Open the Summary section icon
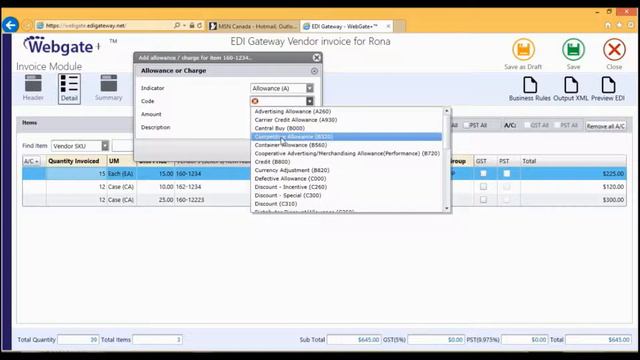The width and height of the screenshot is (640, 360). [109, 87]
